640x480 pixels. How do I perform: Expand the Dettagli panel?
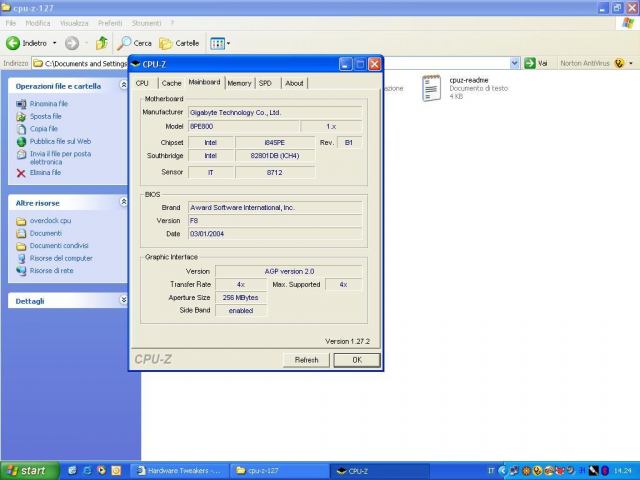tap(123, 300)
